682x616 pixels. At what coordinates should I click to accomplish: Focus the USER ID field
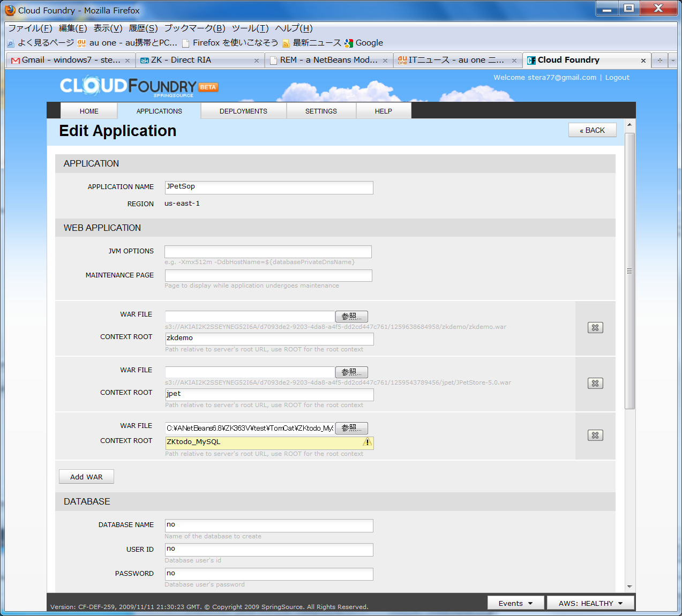click(x=269, y=550)
